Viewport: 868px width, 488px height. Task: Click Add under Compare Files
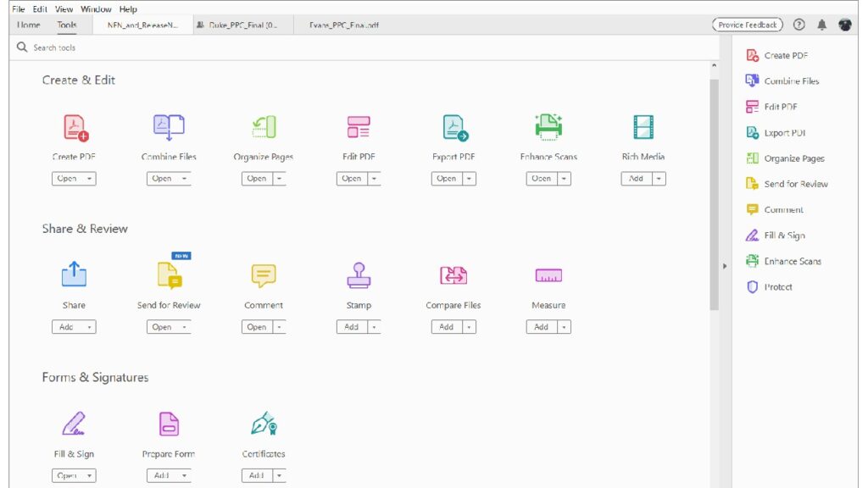pos(447,327)
